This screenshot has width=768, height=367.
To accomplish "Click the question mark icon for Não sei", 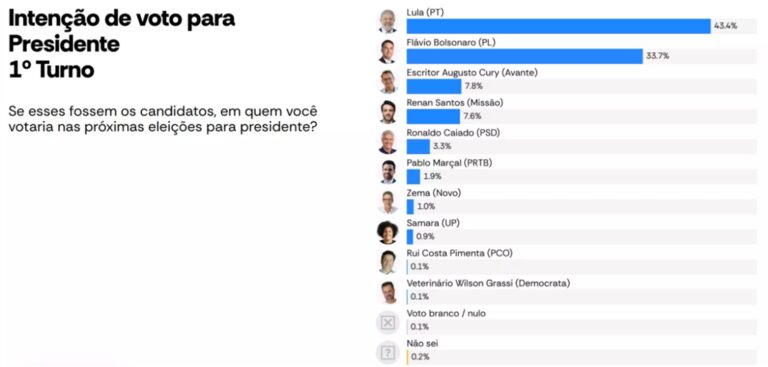I will [x=387, y=353].
